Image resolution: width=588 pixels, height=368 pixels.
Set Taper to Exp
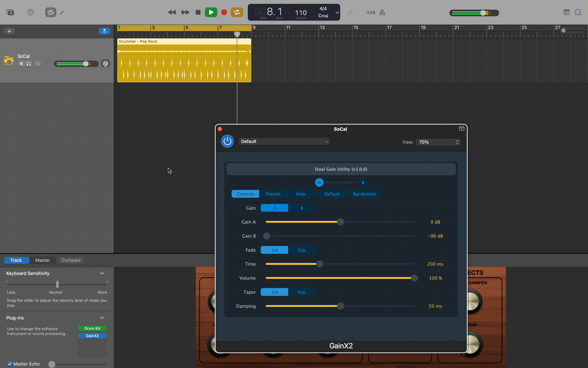[302, 292]
